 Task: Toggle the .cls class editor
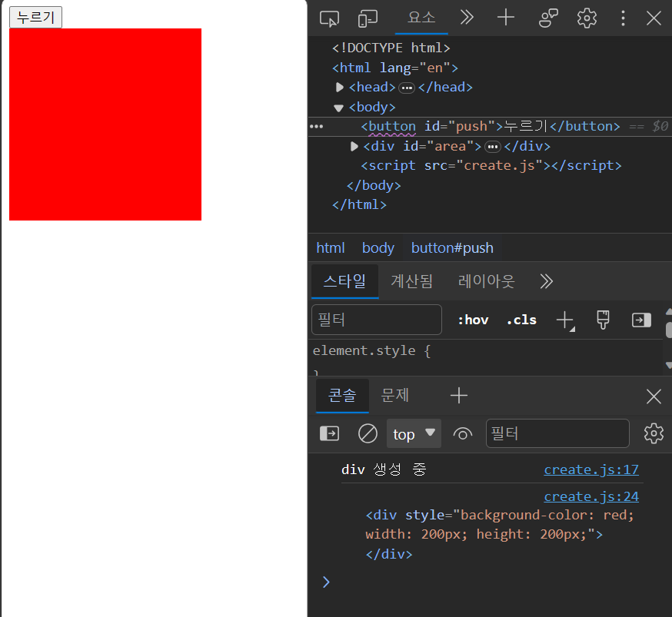(x=521, y=320)
